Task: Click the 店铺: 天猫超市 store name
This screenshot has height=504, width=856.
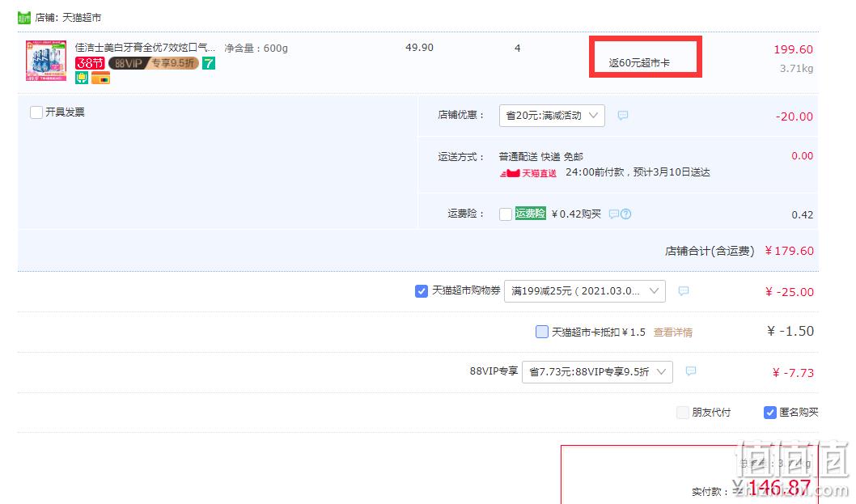Action: click(68, 18)
